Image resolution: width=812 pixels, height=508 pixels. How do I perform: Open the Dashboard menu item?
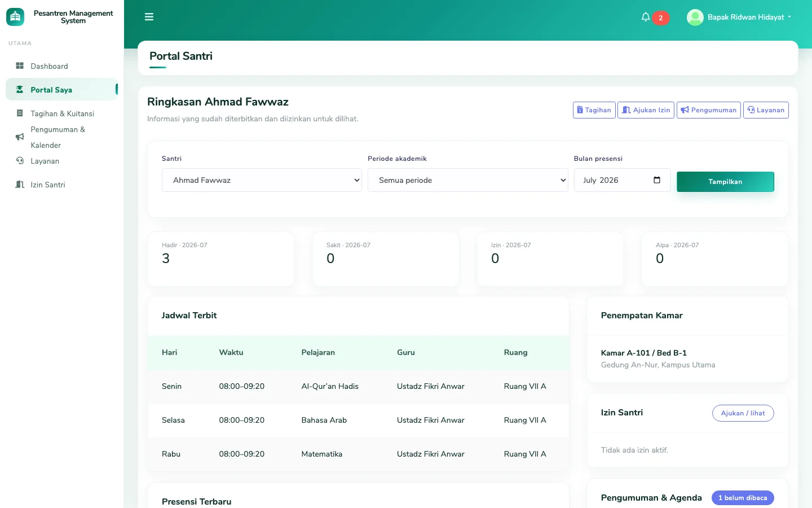click(62, 66)
